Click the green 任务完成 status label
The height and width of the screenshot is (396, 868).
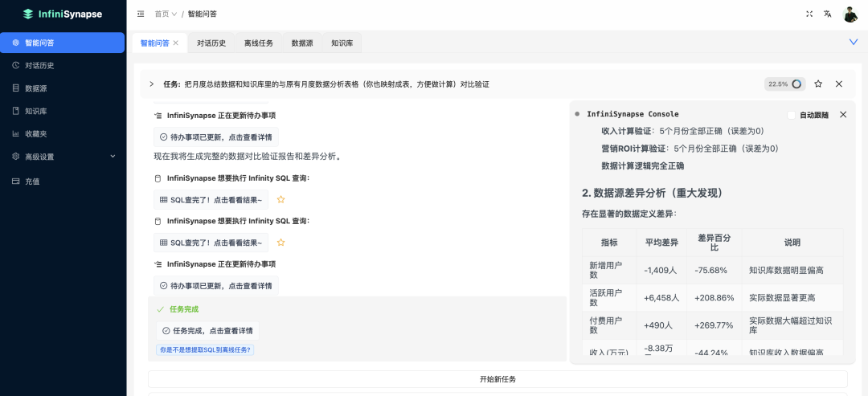[x=184, y=310]
